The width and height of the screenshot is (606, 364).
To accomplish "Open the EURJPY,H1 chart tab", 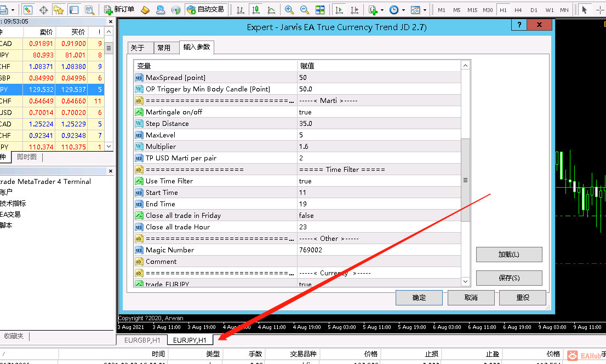I will [190, 340].
